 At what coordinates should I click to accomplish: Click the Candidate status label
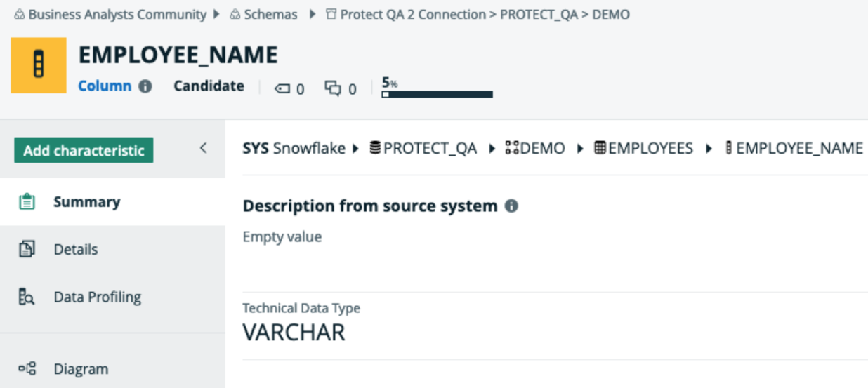click(x=209, y=86)
